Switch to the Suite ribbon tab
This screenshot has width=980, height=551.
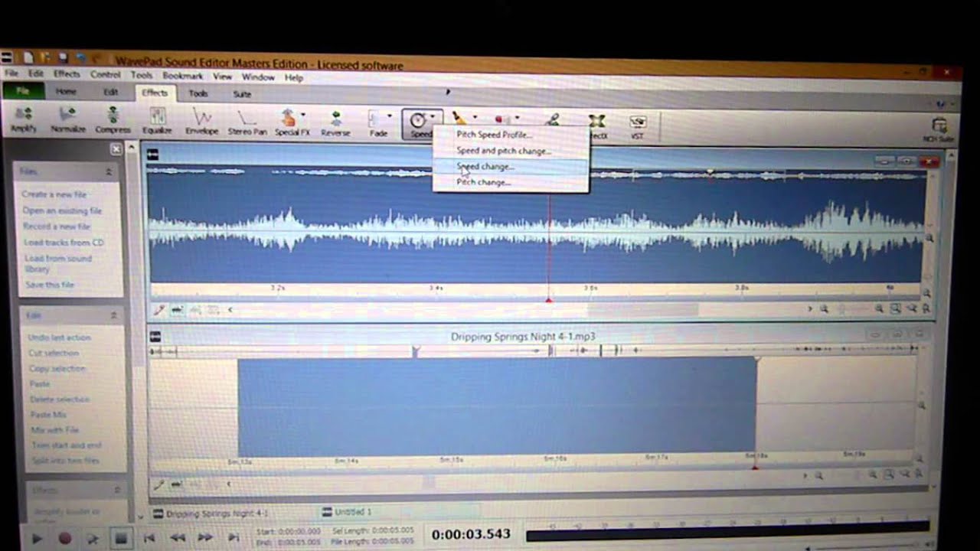click(242, 94)
